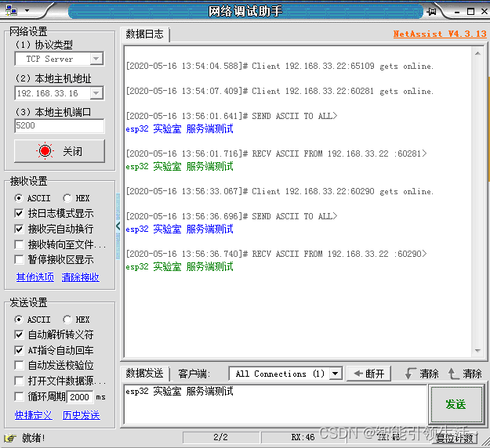Click the up-arrow 清除 button
This screenshot has height=448, width=490.
click(x=465, y=374)
